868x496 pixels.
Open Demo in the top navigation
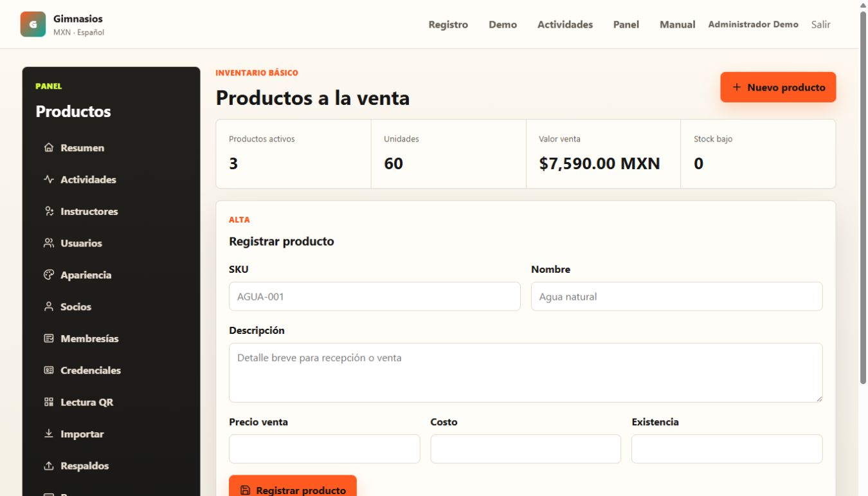pos(503,24)
